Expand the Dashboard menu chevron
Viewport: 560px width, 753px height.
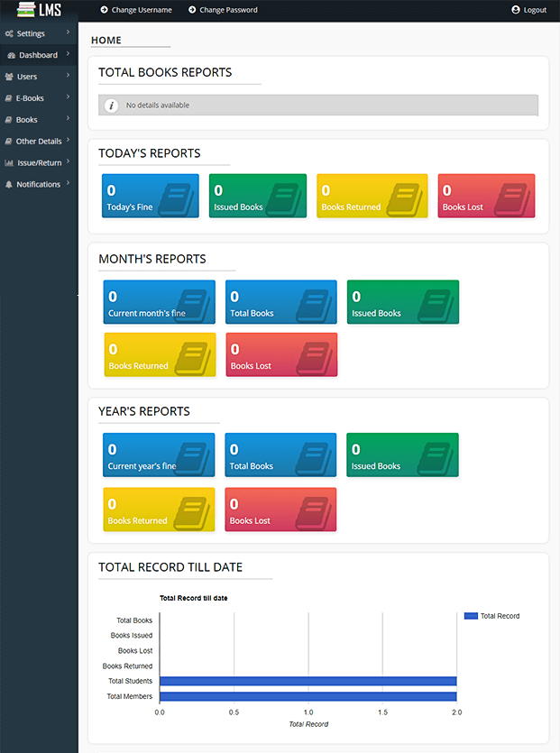[x=68, y=54]
